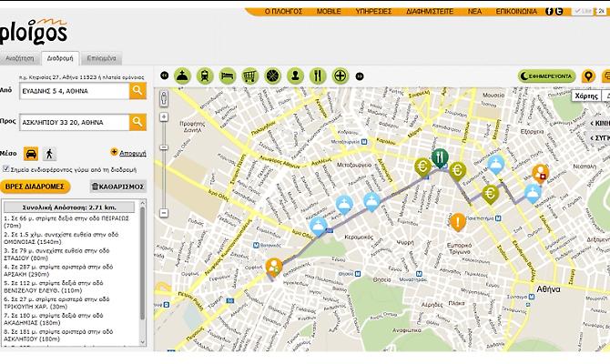Image resolution: width=610 pixels, height=364 pixels.
Task: Select the fork and knife restaurants icon
Action: 318,76
